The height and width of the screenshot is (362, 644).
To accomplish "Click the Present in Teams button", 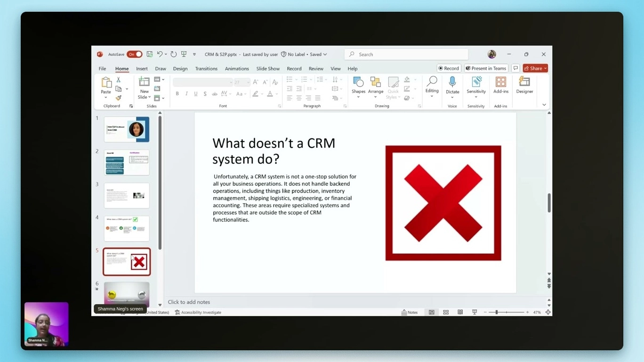I will click(486, 68).
